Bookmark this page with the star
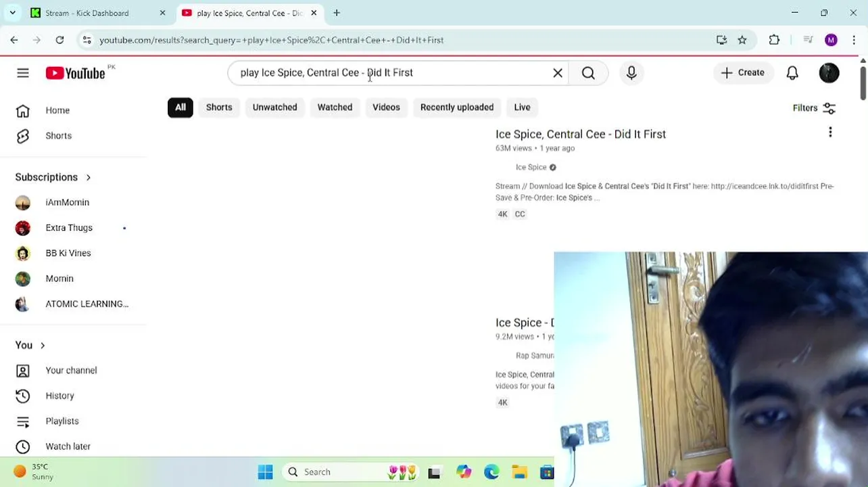 pos(742,40)
